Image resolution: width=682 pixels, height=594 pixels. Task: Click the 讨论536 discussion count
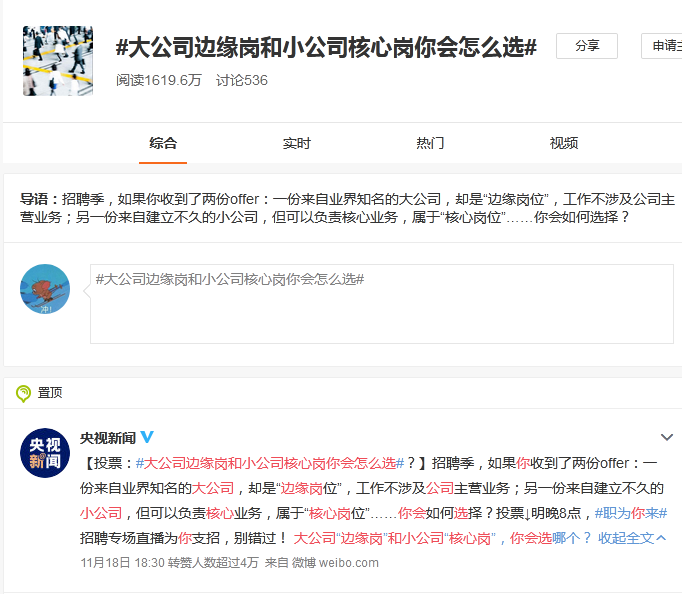pyautogui.click(x=241, y=80)
